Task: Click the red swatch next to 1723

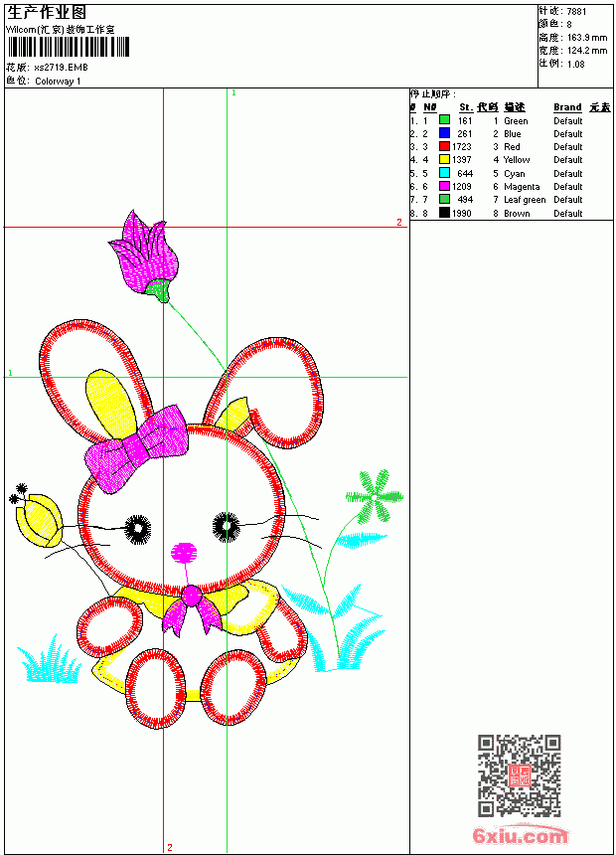Action: point(444,146)
